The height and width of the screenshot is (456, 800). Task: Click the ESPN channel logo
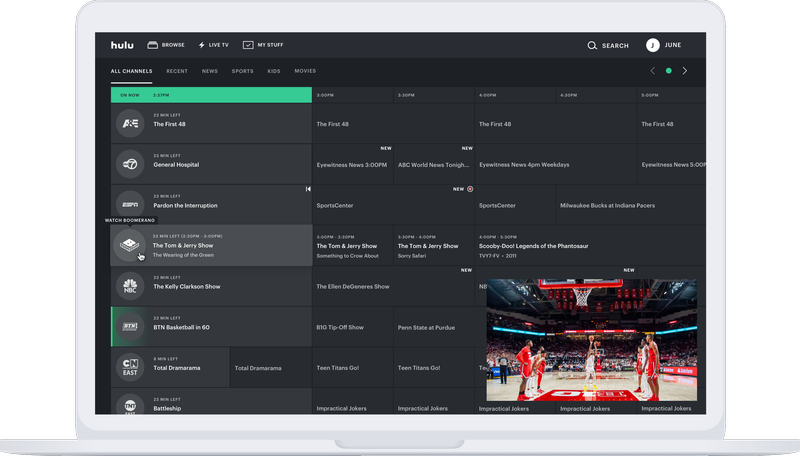130,205
